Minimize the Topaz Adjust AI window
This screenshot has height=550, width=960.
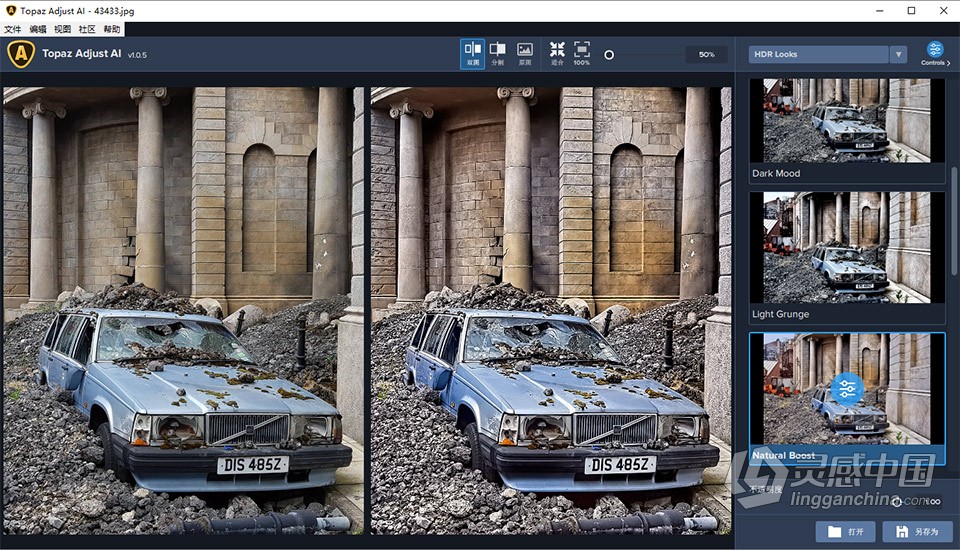point(880,10)
